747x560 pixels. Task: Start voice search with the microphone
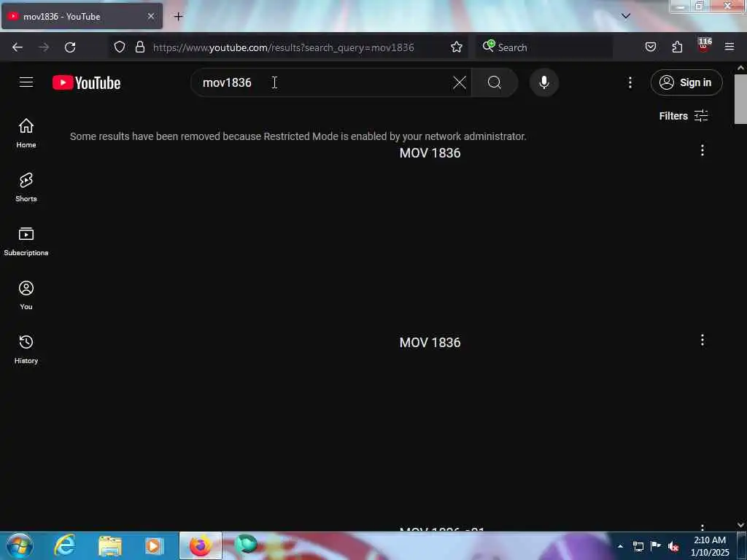pos(543,82)
